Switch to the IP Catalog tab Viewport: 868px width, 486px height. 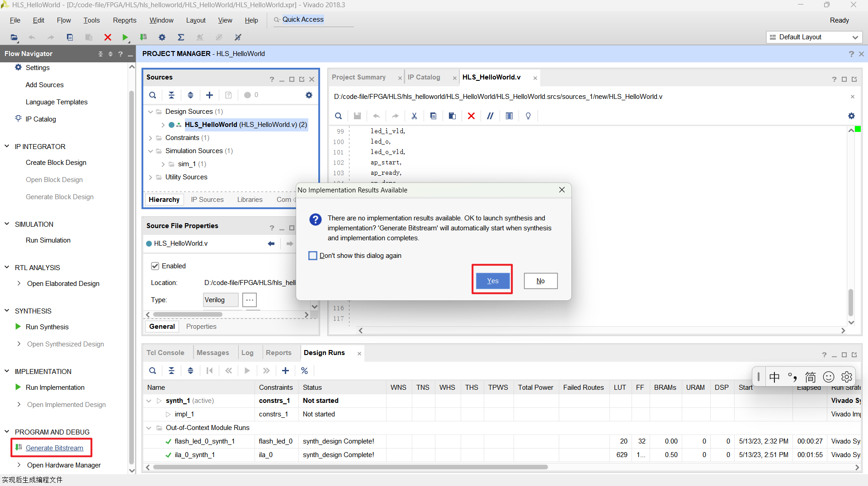coord(424,77)
